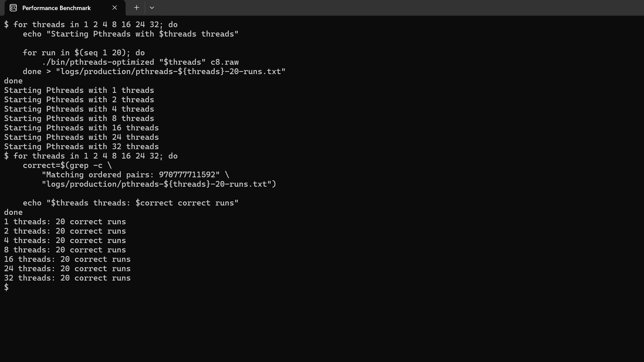Viewport: 644px width, 362px height.
Task: Click the pthreads-optimized command line
Action: tap(140, 62)
